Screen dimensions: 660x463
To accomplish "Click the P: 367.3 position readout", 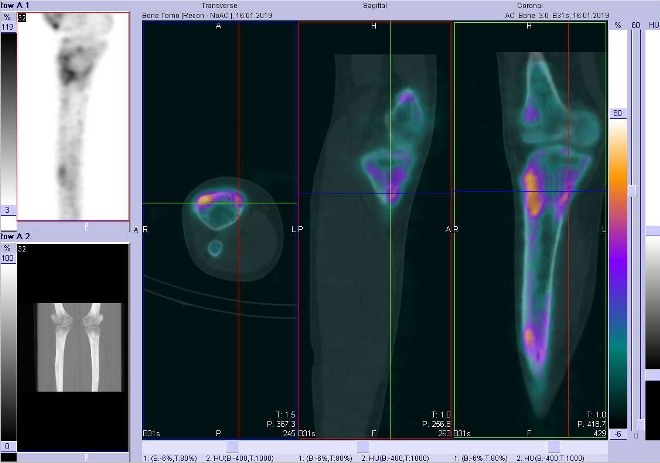I will coord(281,424).
